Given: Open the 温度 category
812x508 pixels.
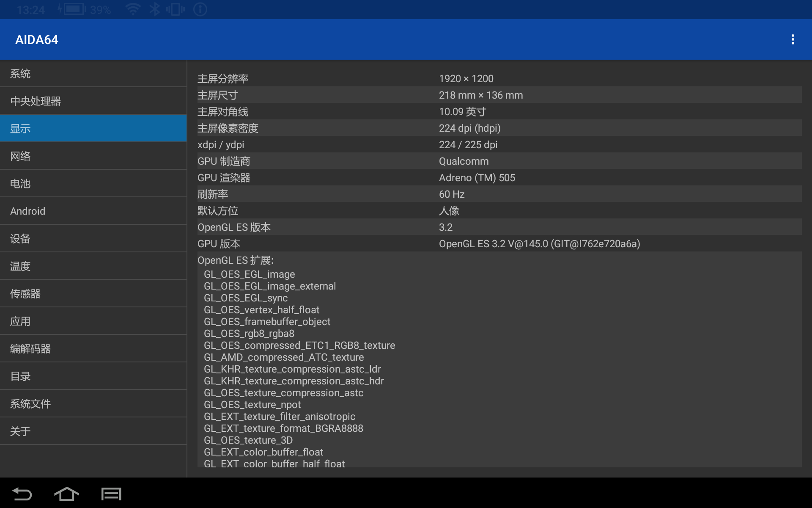Looking at the screenshot, I should (x=93, y=266).
